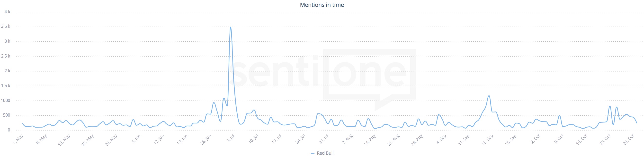The width and height of the screenshot is (644, 160).
Task: Click the "12. Jun" x-axis date label
Action: pos(159,140)
